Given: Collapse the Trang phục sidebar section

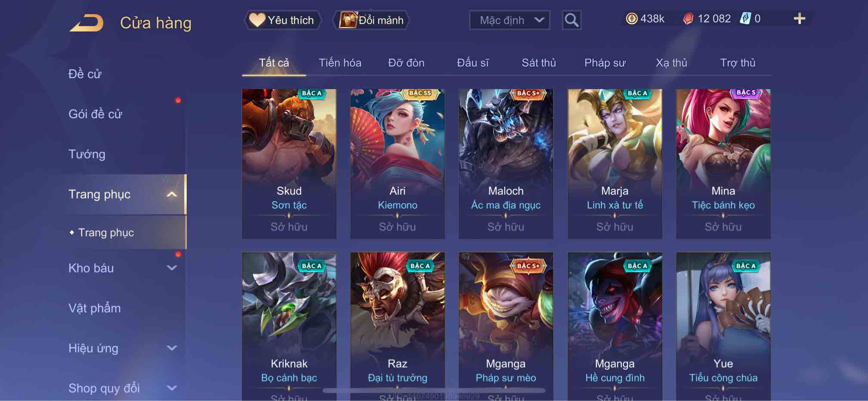Looking at the screenshot, I should tap(171, 194).
